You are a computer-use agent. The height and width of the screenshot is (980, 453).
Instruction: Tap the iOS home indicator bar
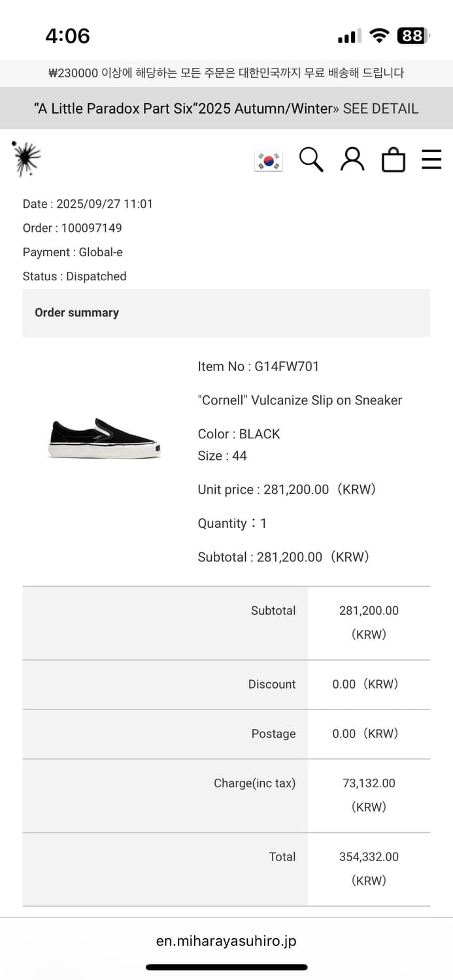(x=226, y=968)
